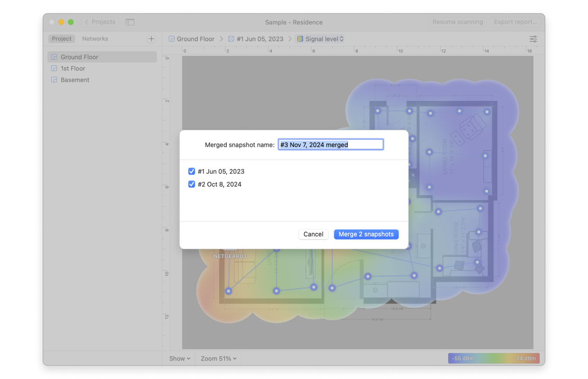Click the NETGEAR01 access point label

point(230,256)
